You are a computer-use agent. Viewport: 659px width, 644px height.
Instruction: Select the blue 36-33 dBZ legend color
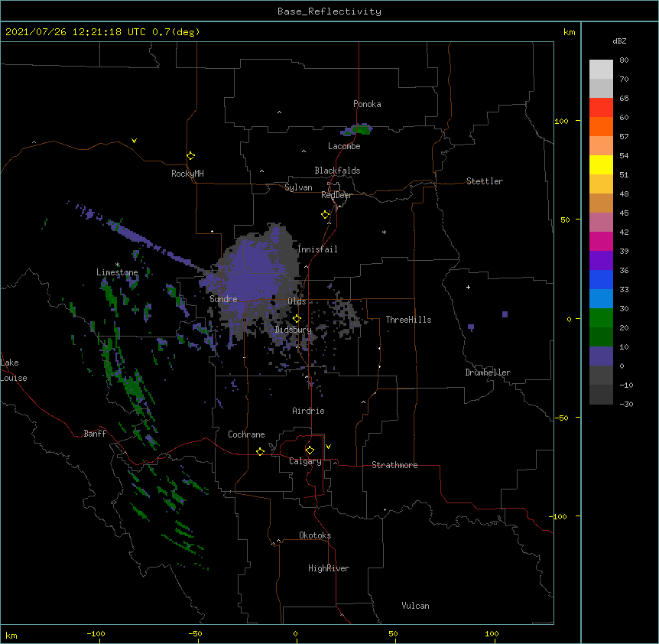(x=601, y=279)
